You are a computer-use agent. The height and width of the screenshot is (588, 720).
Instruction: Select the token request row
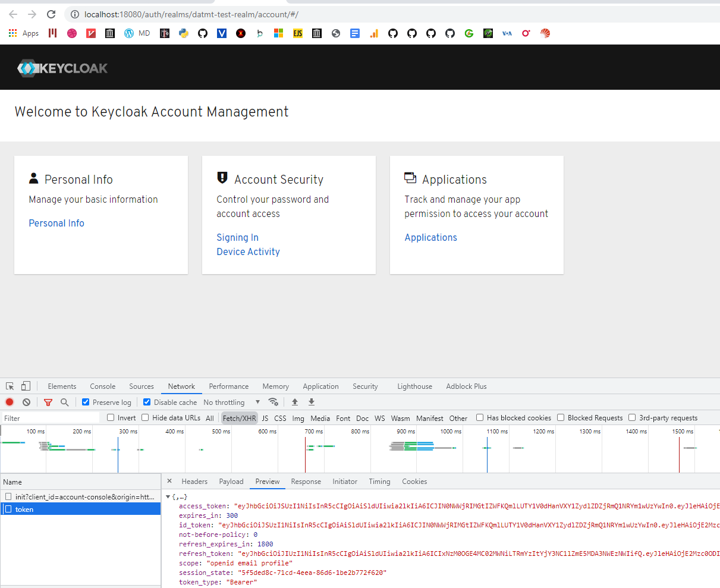point(80,509)
